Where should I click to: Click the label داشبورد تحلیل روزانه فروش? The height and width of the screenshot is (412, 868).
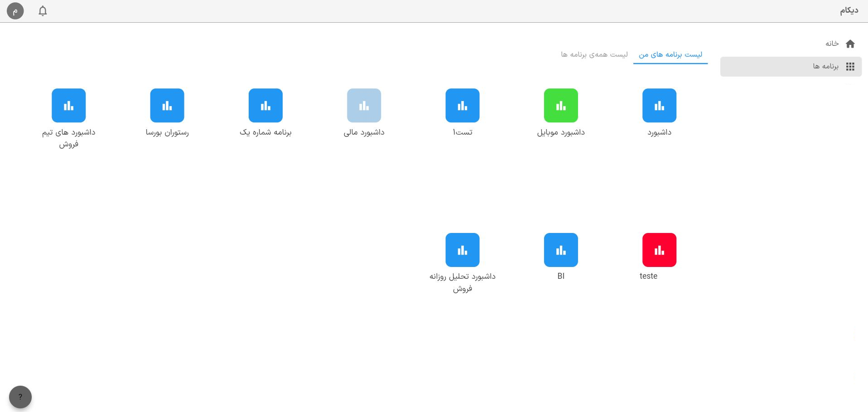pos(463,282)
